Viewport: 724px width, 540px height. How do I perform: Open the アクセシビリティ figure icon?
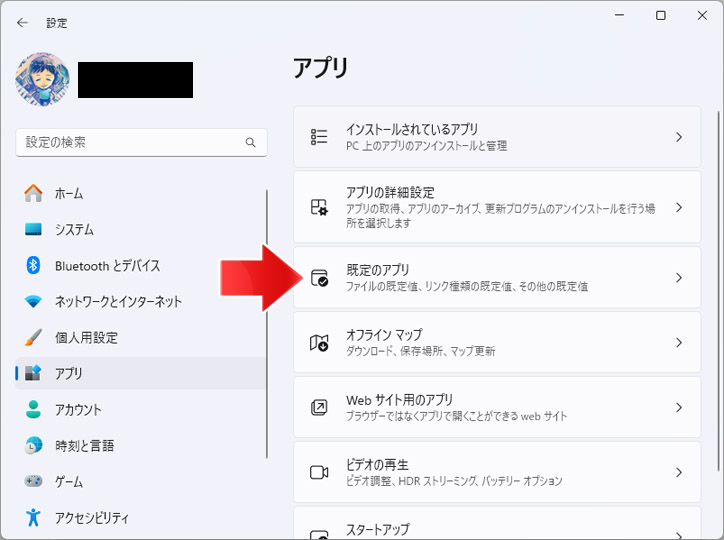[33, 517]
